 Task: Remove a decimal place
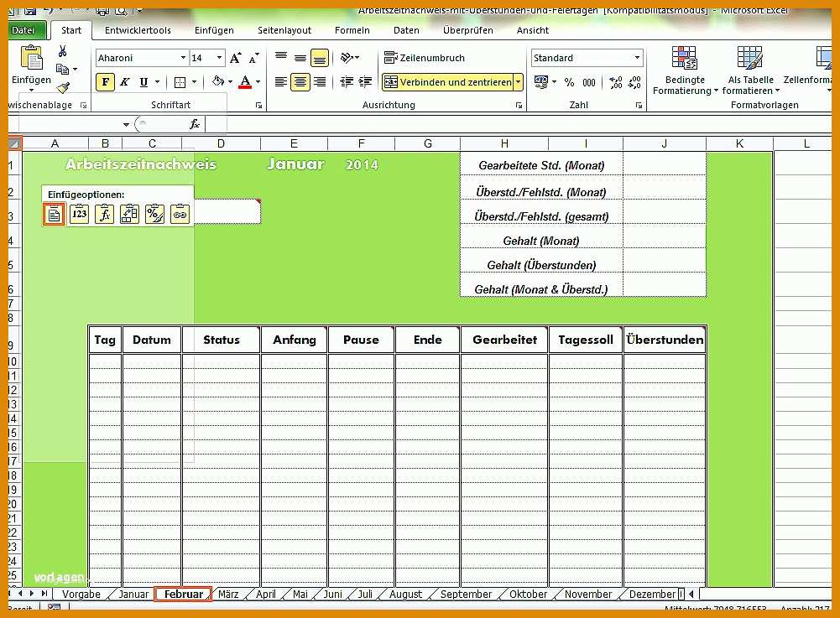[x=634, y=82]
